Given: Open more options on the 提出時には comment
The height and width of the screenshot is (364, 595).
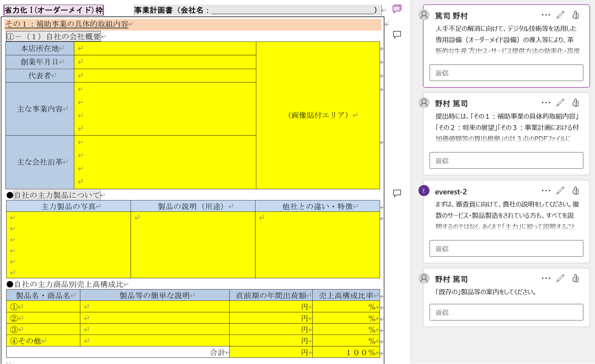Looking at the screenshot, I should pyautogui.click(x=546, y=103).
